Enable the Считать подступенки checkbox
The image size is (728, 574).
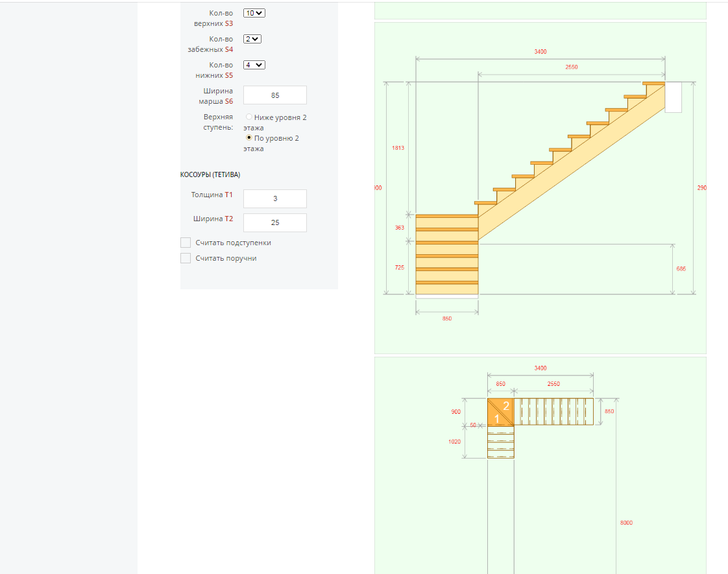pos(186,243)
